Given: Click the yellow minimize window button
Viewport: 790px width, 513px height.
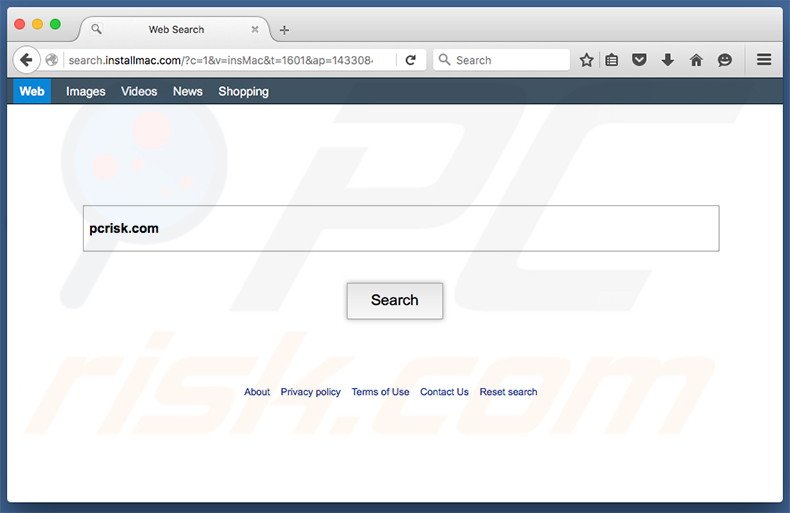Looking at the screenshot, I should [x=37, y=24].
